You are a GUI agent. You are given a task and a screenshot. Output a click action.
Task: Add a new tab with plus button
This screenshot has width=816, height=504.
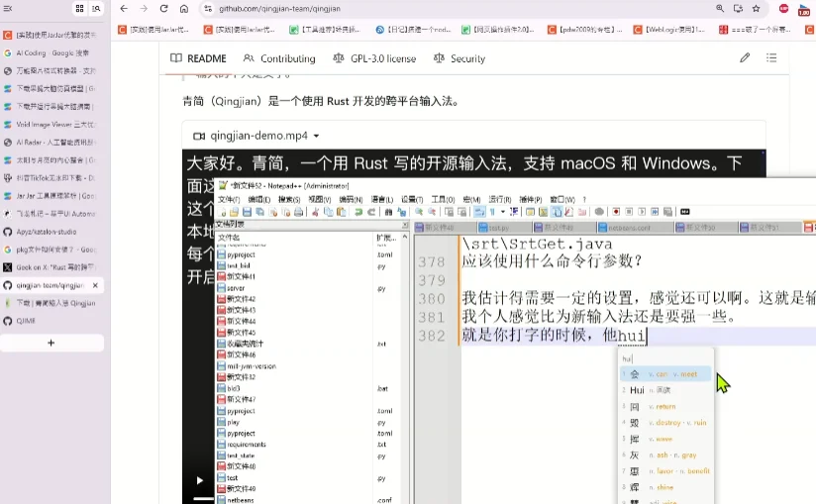click(51, 343)
